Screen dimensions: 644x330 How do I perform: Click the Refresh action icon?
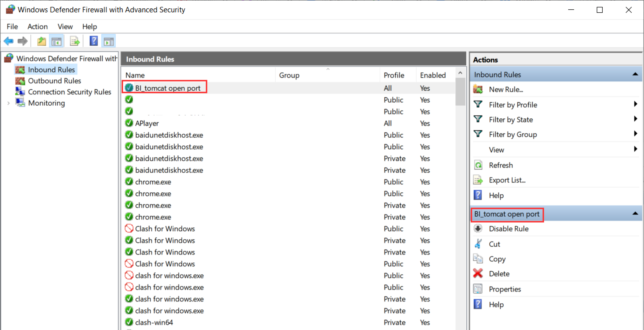click(478, 165)
